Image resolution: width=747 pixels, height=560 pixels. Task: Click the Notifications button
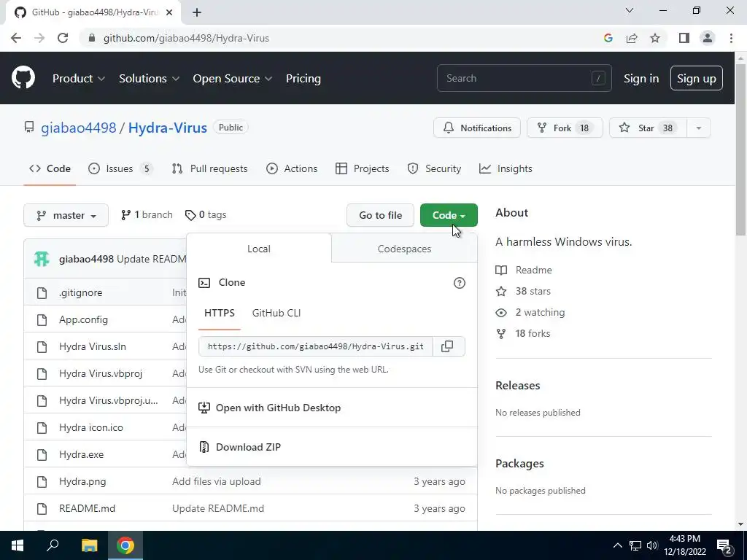(x=477, y=128)
